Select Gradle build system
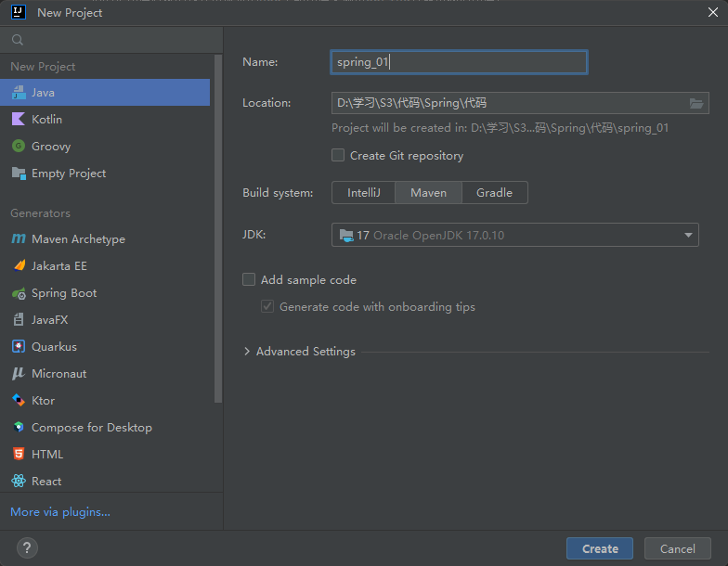 tap(494, 193)
